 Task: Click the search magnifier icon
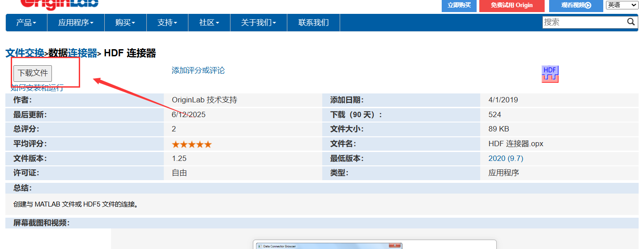pyautogui.click(x=631, y=22)
